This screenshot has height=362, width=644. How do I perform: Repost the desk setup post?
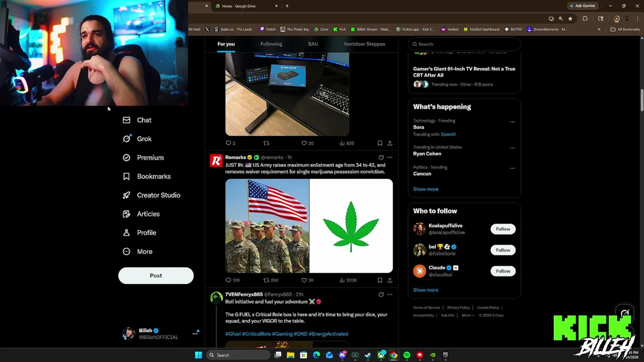tap(266, 143)
